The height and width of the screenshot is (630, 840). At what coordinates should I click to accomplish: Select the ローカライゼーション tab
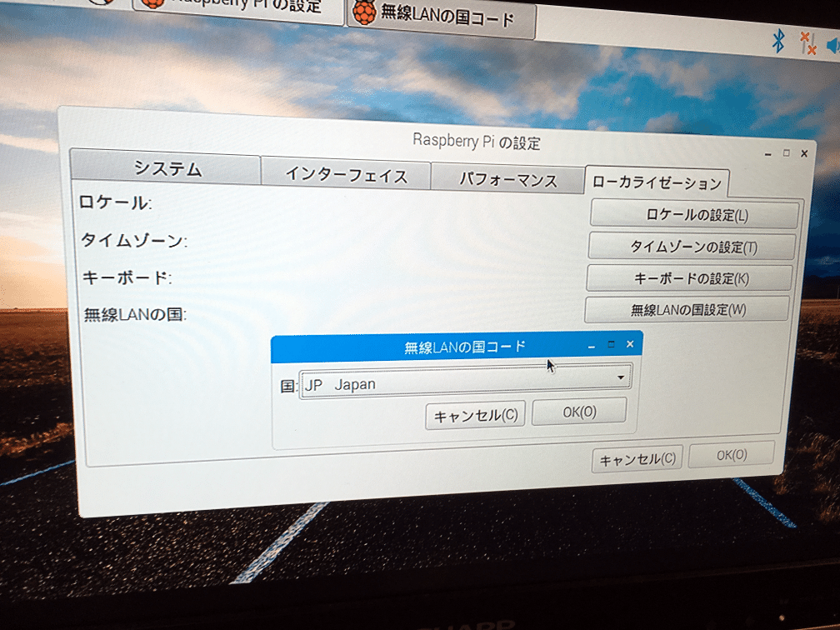[x=657, y=182]
